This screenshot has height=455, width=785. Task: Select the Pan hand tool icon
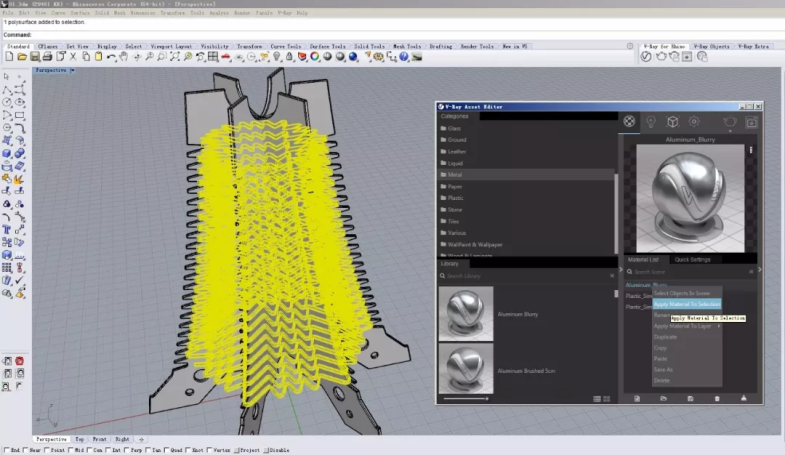(x=125, y=57)
